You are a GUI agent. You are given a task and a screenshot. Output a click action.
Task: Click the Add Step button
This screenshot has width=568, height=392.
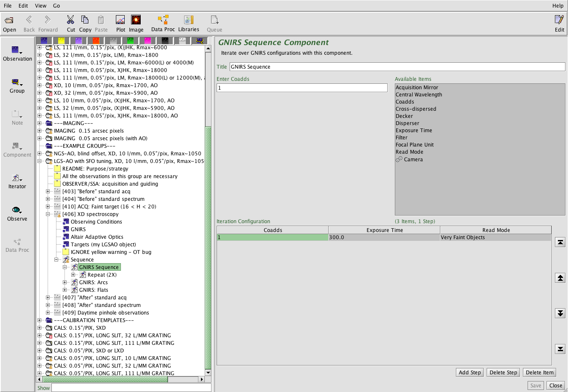click(x=470, y=373)
